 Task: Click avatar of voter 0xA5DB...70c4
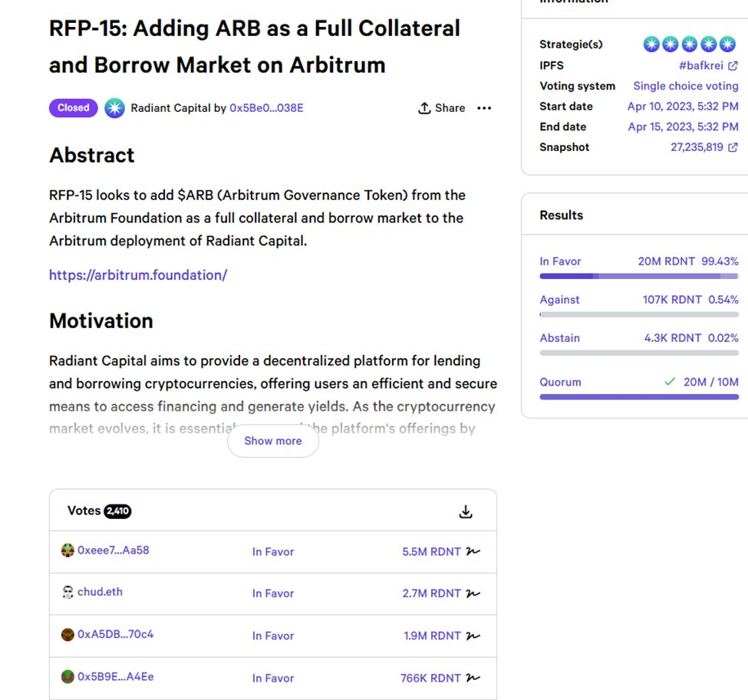68,635
